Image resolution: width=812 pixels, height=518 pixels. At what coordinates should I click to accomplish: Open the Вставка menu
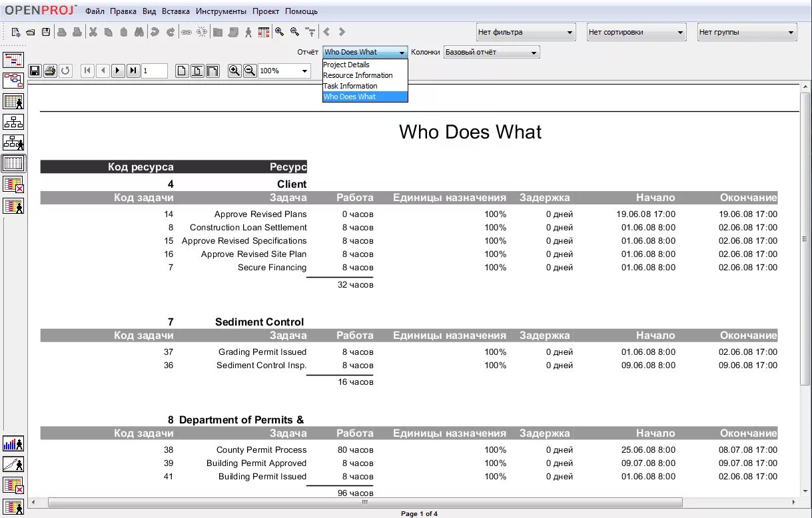175,11
